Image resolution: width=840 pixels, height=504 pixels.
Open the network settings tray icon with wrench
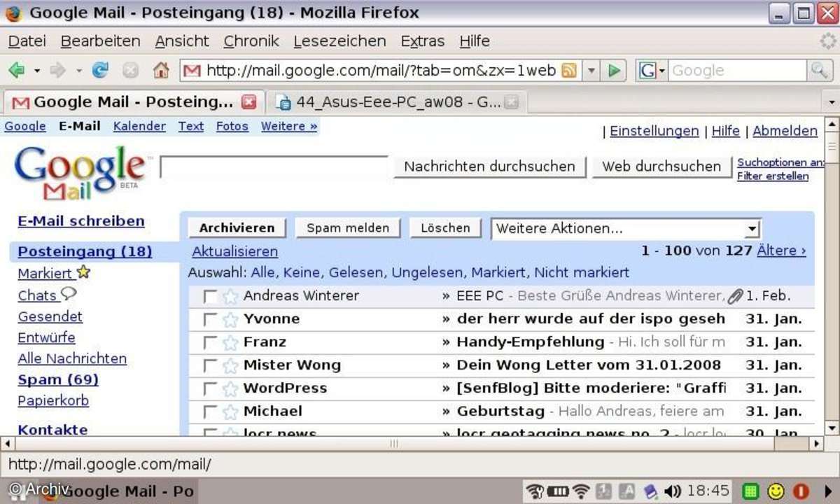(535, 491)
